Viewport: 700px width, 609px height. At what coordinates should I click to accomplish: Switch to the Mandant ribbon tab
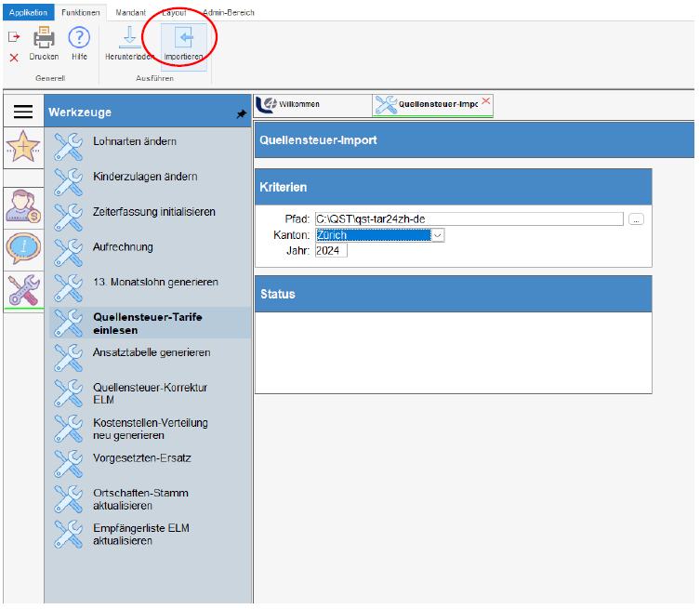tap(130, 13)
